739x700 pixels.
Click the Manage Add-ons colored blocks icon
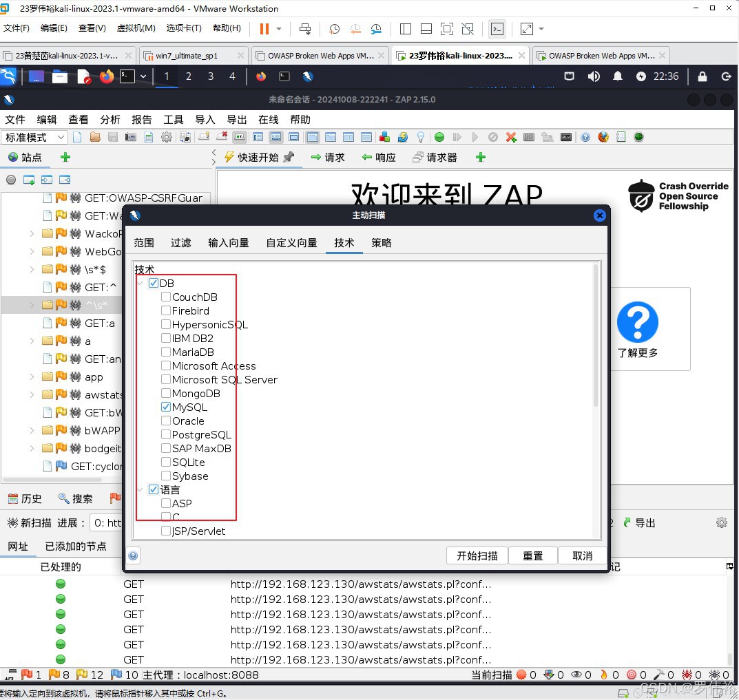click(x=384, y=137)
